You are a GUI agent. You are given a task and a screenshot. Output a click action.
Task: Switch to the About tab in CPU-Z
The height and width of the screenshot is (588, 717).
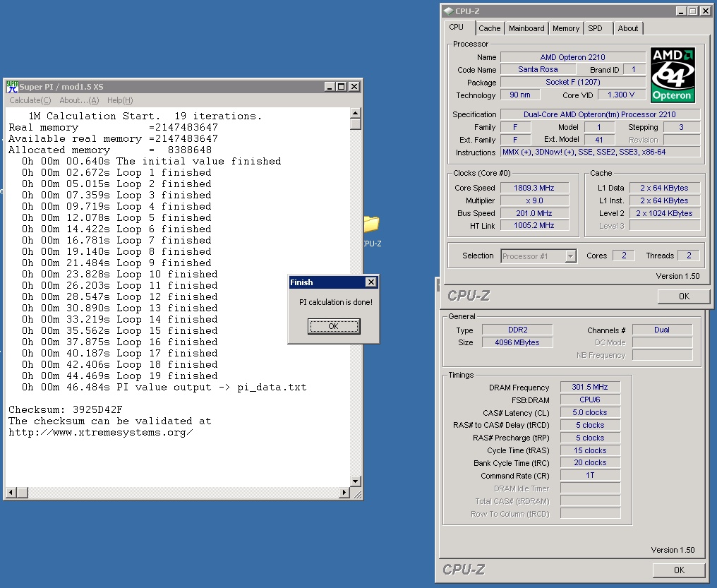(628, 28)
